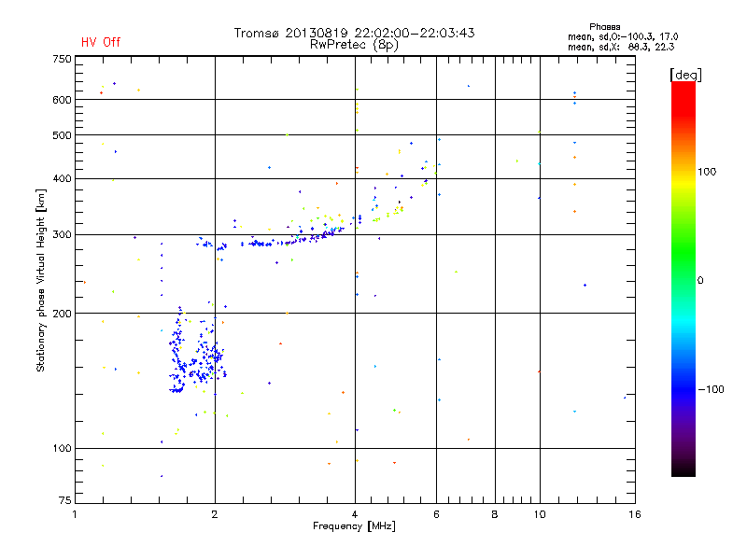Click the x-axis tick label '16'
Screen dimensions: 747x560
click(x=635, y=514)
